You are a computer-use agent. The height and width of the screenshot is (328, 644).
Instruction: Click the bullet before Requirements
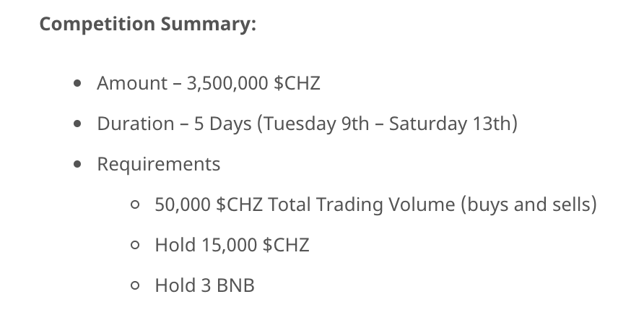[x=77, y=164]
